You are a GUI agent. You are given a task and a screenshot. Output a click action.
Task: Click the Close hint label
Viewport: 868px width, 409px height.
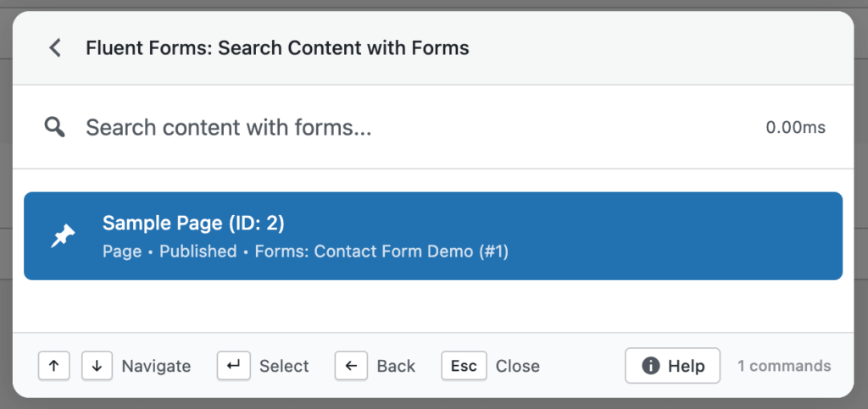[x=517, y=366]
